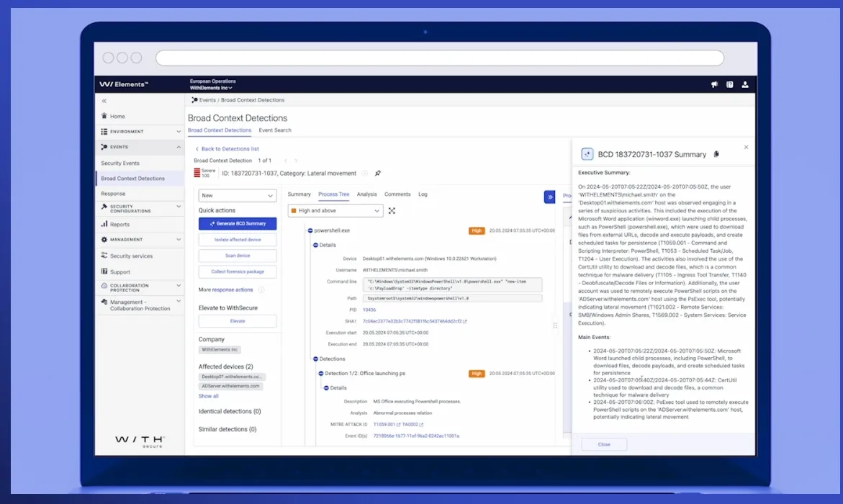Open Security services in sidebar

(x=131, y=256)
